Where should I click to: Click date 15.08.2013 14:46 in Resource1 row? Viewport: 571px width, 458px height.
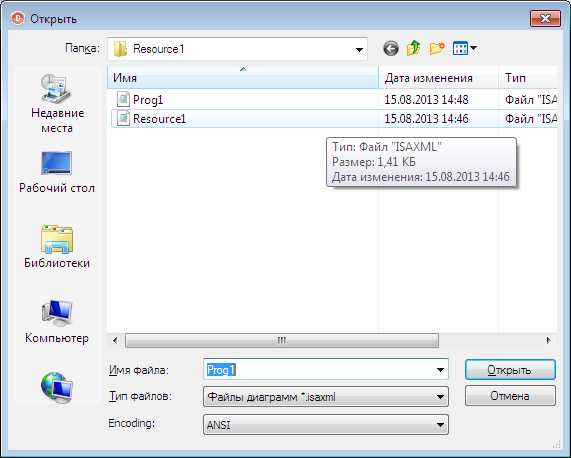(426, 119)
